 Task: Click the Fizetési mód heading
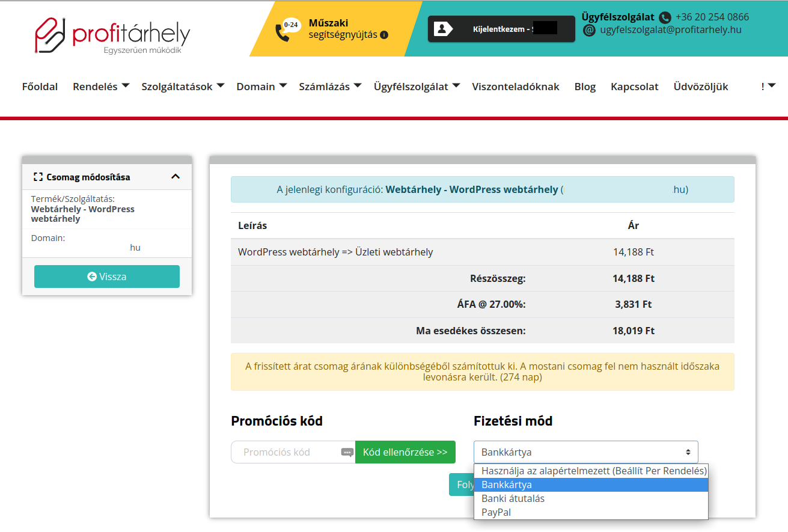[x=513, y=421]
